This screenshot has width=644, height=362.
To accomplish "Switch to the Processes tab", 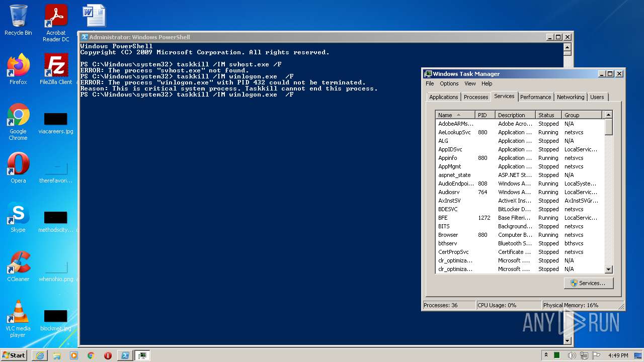I will [476, 97].
